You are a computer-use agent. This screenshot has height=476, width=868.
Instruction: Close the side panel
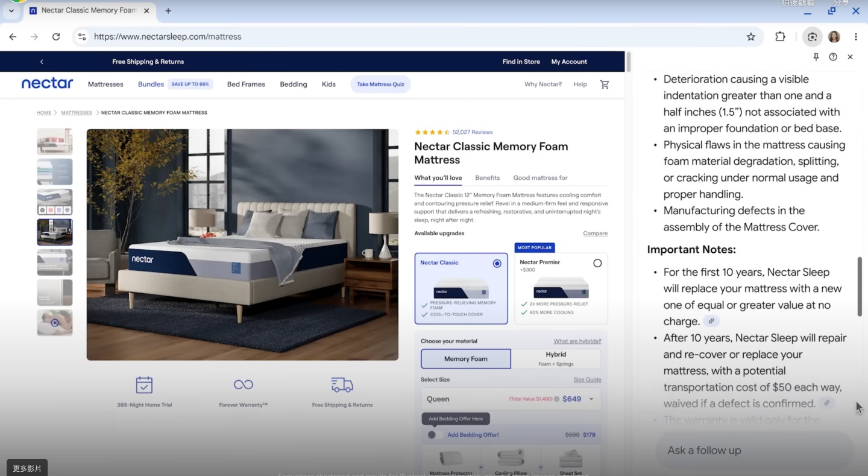(x=850, y=57)
